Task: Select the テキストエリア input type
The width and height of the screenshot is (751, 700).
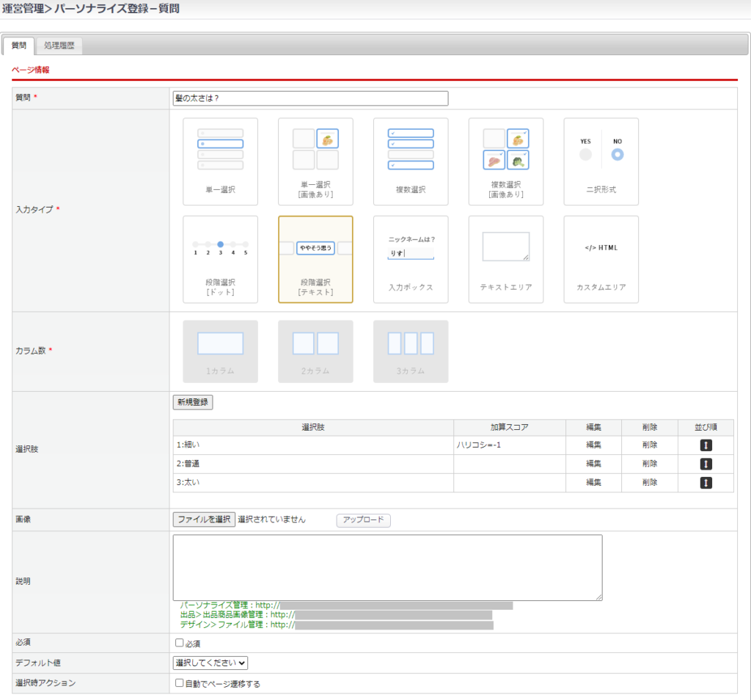Action: (506, 259)
